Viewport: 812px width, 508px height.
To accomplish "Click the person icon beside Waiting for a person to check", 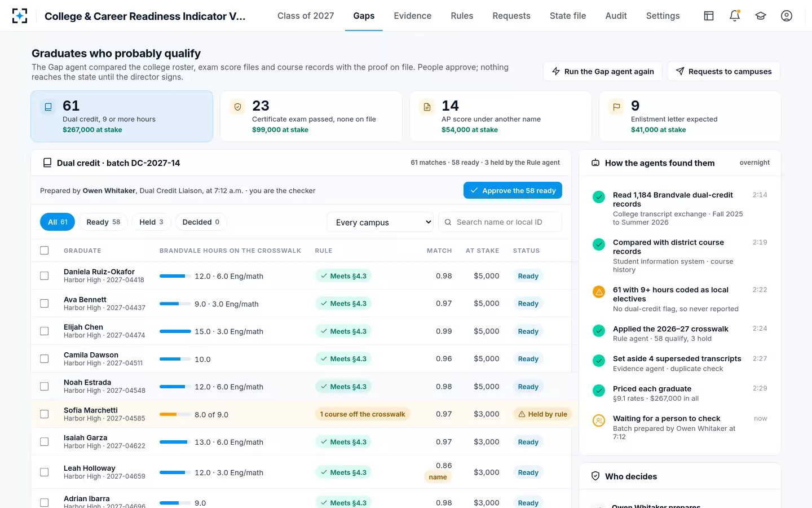I will tap(599, 421).
